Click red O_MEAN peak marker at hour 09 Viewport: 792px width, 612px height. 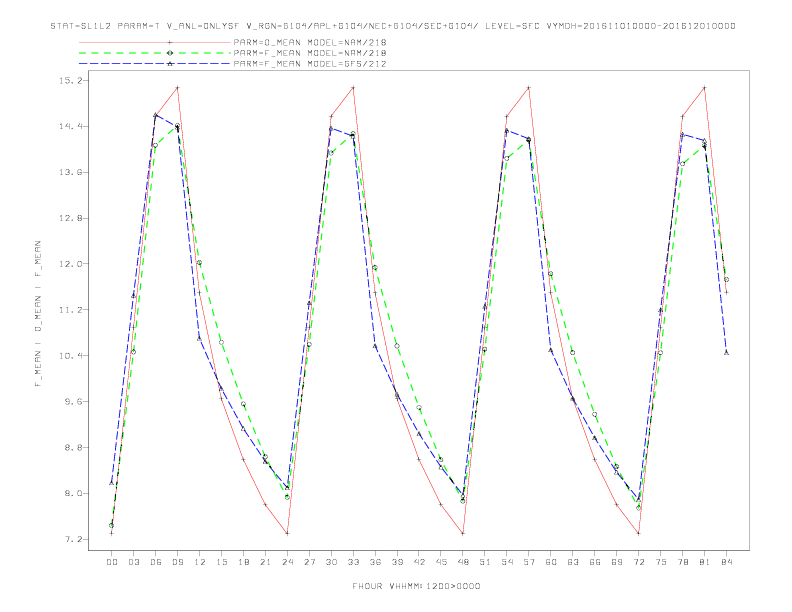(x=177, y=88)
